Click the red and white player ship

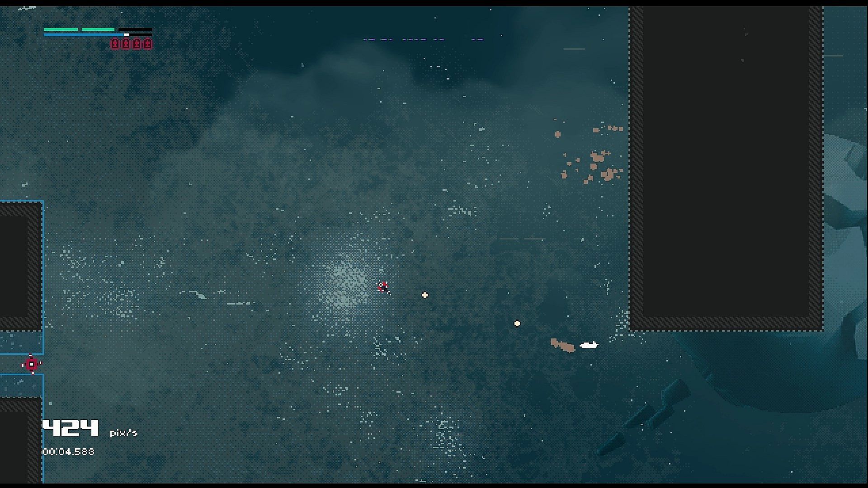tap(383, 286)
